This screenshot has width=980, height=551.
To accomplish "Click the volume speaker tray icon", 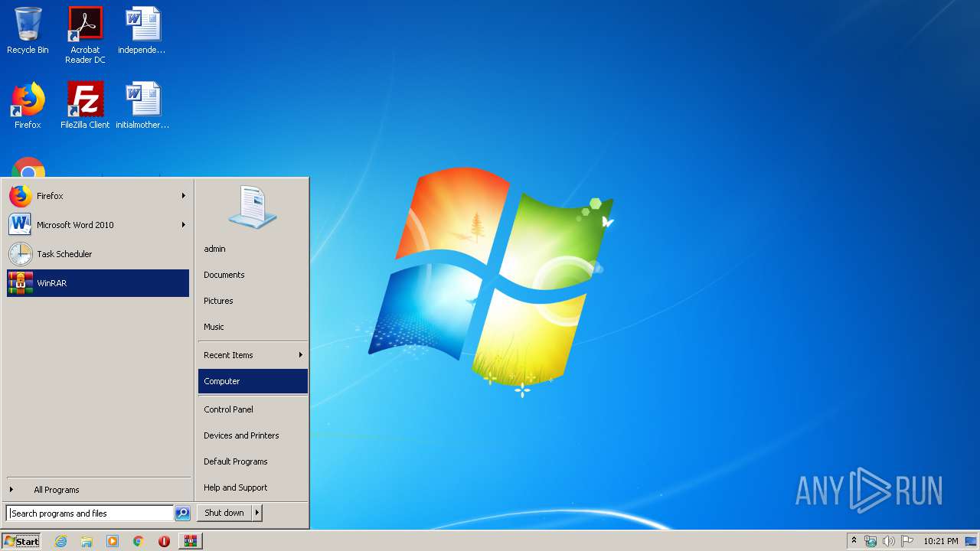I will click(x=888, y=541).
